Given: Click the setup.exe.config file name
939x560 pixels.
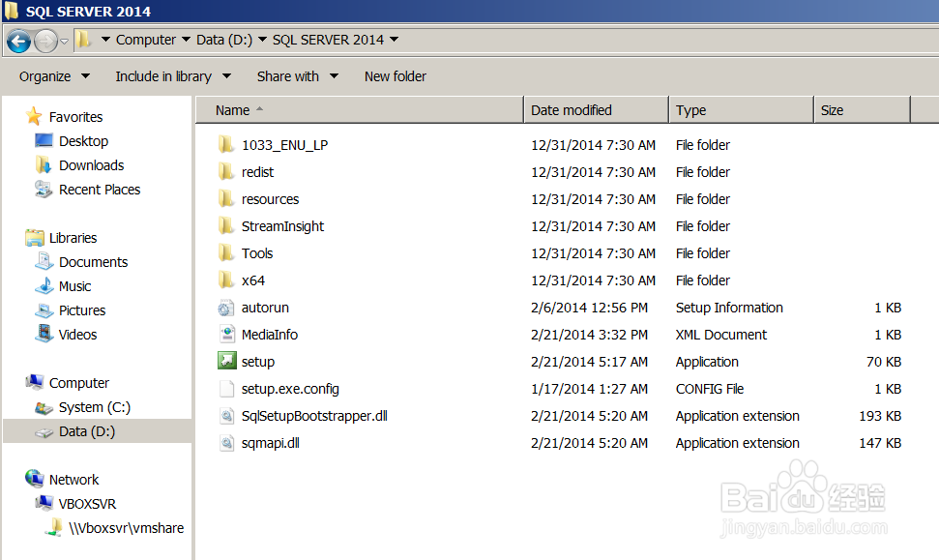Looking at the screenshot, I should [290, 389].
